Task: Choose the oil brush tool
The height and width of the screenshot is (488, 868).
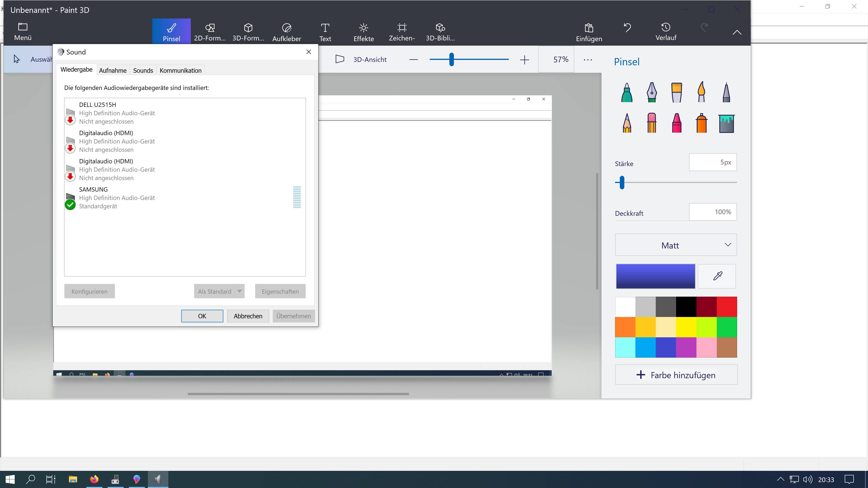Action: click(677, 92)
